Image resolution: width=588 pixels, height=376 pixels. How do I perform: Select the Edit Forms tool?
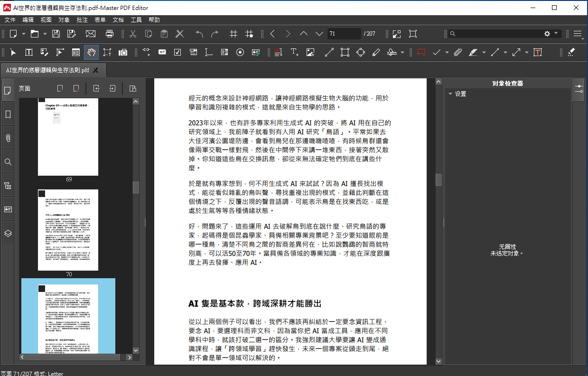(x=76, y=52)
